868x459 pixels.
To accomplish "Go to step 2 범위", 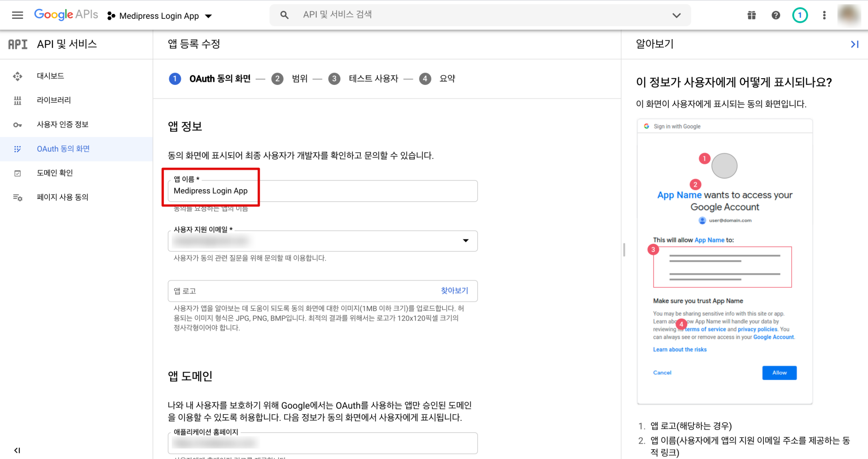I will pos(289,79).
